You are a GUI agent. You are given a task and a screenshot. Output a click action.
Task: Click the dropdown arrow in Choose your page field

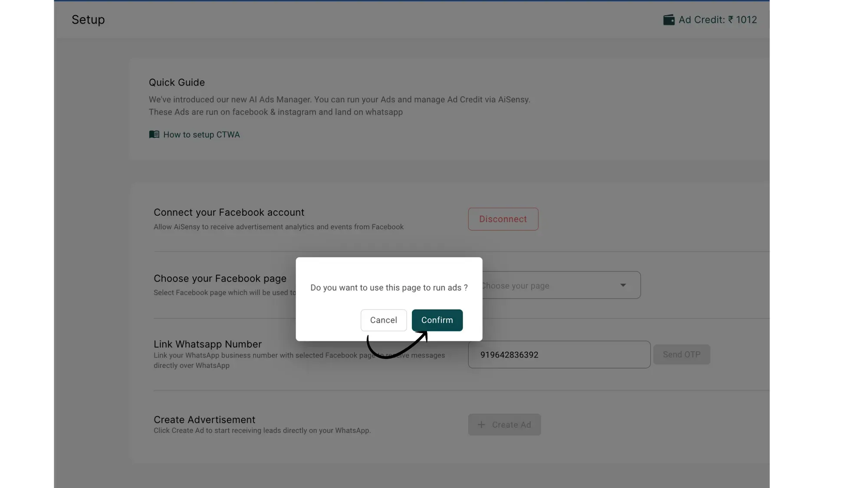point(624,285)
